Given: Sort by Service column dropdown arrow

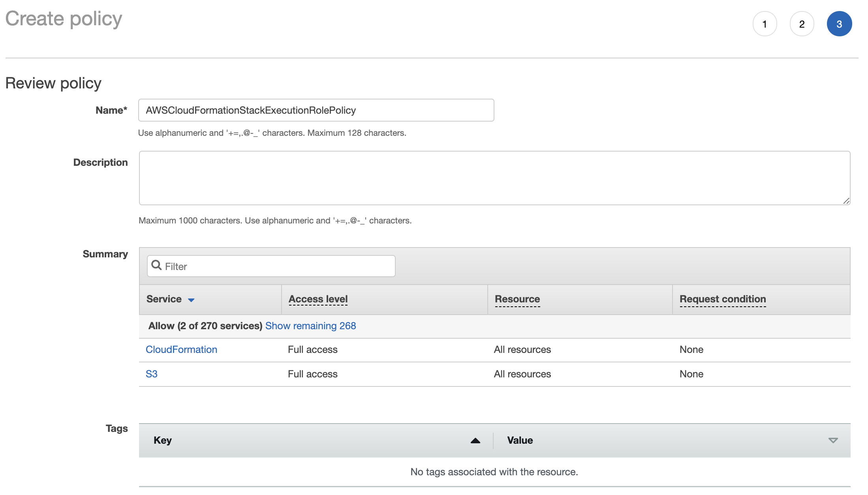Looking at the screenshot, I should 191,300.
